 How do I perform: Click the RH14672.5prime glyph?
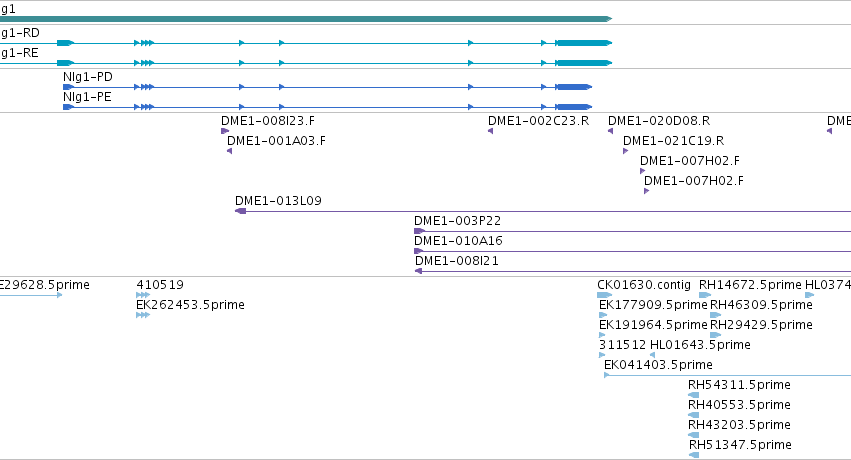tap(705, 295)
